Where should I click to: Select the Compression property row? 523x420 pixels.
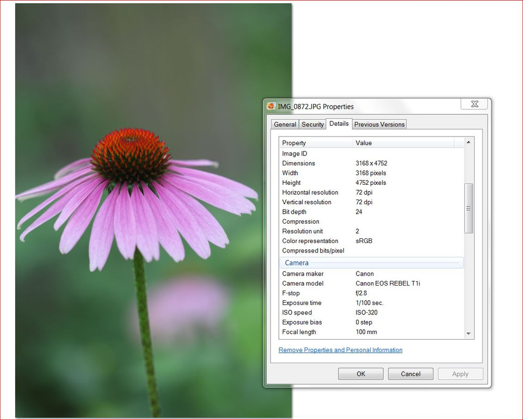tap(371, 222)
